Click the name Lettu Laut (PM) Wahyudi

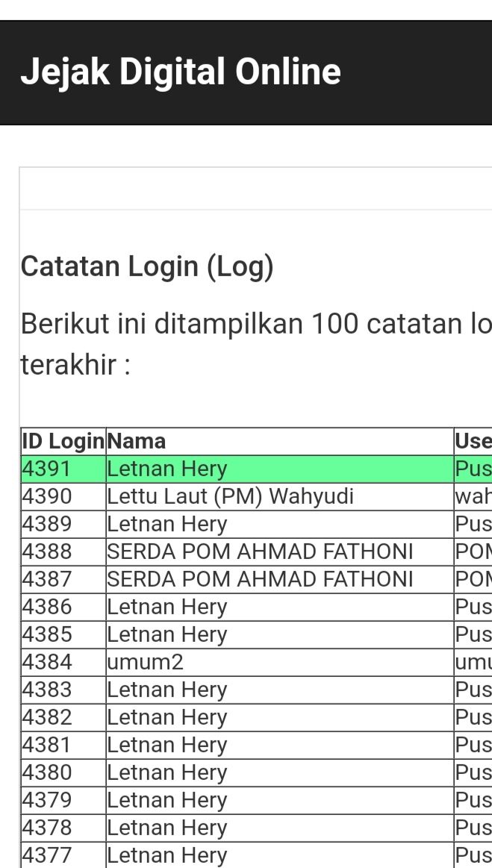tap(230, 497)
